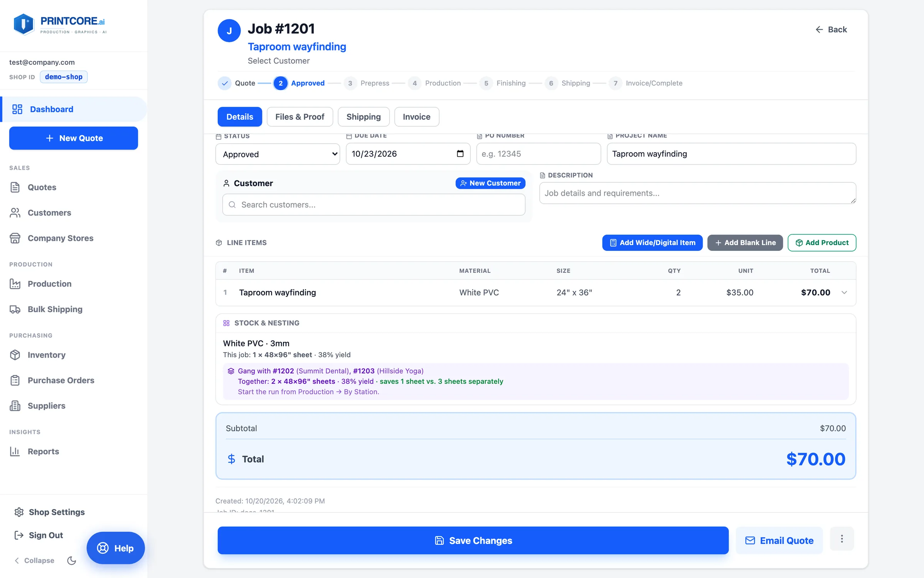Viewport: 924px width, 578px height.
Task: Click the search magnifier in customer field
Action: 232,205
